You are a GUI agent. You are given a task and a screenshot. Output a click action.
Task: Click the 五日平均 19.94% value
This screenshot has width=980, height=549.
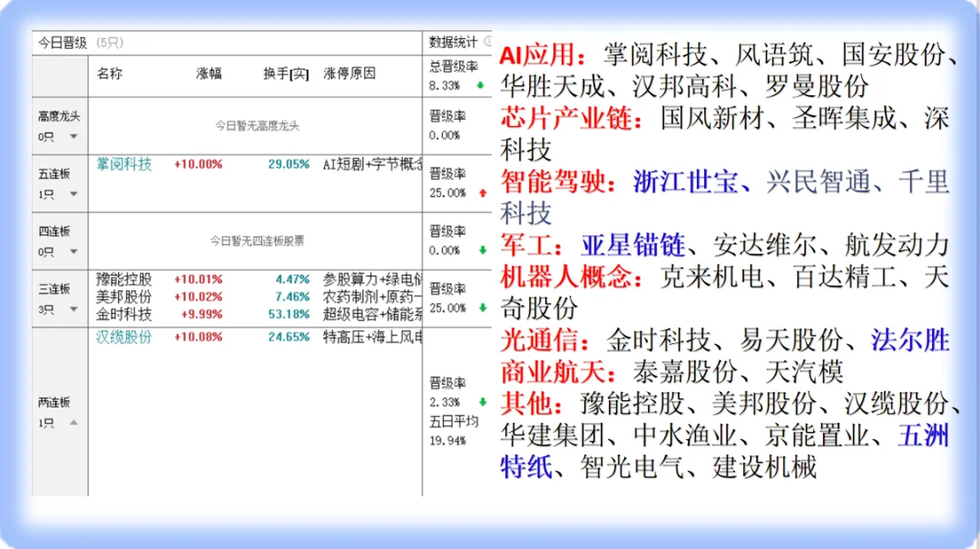(x=447, y=441)
